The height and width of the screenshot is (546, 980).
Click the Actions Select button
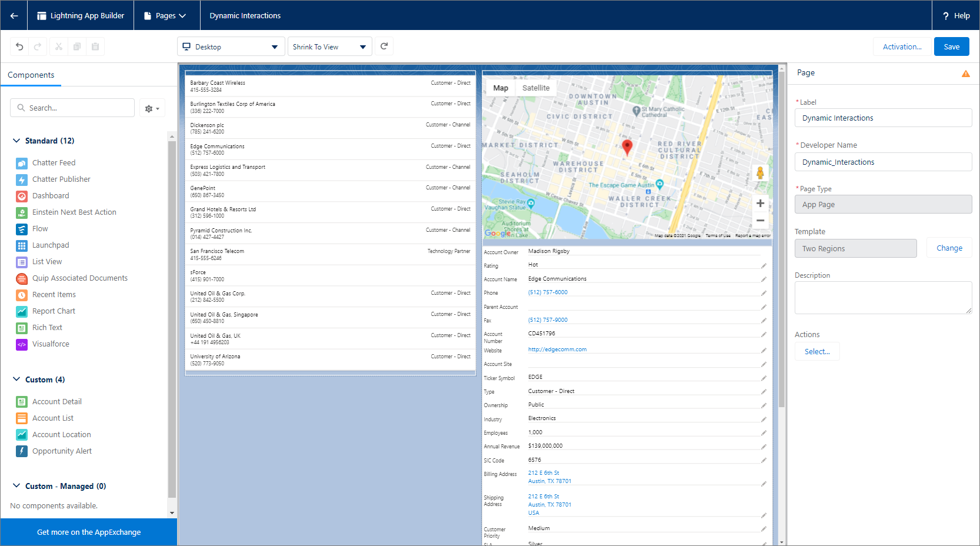[817, 351]
